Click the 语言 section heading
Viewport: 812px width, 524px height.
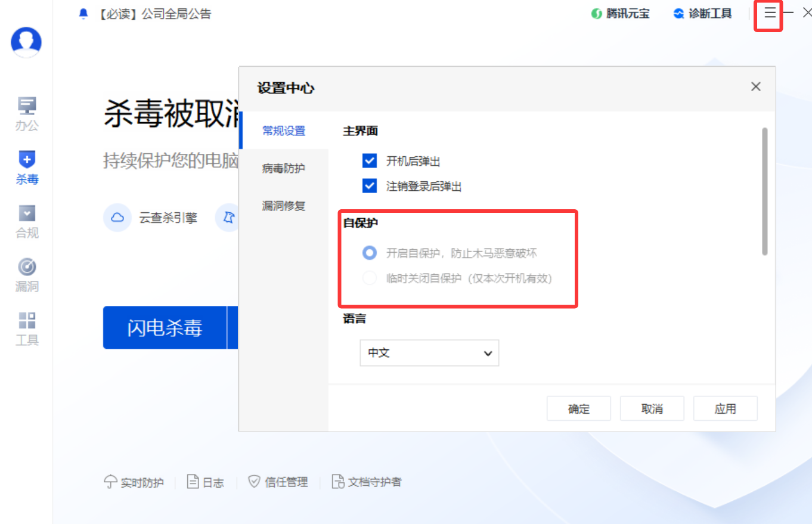(355, 318)
